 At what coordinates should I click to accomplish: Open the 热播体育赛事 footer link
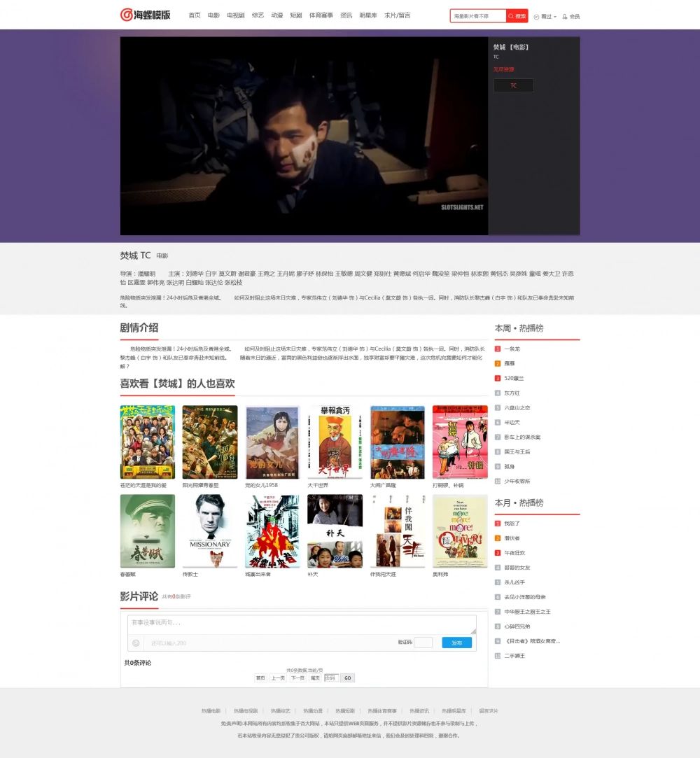[x=382, y=711]
